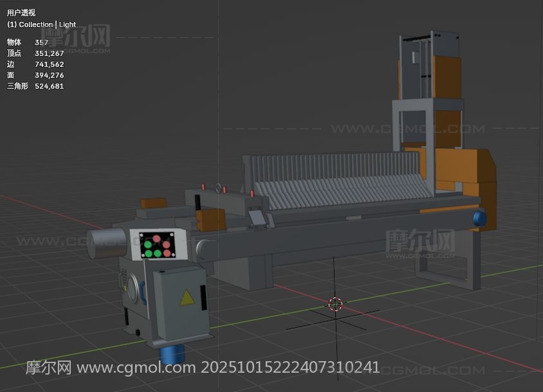
Task: Click the bottom-center green button on control panel
Action: pos(157,253)
